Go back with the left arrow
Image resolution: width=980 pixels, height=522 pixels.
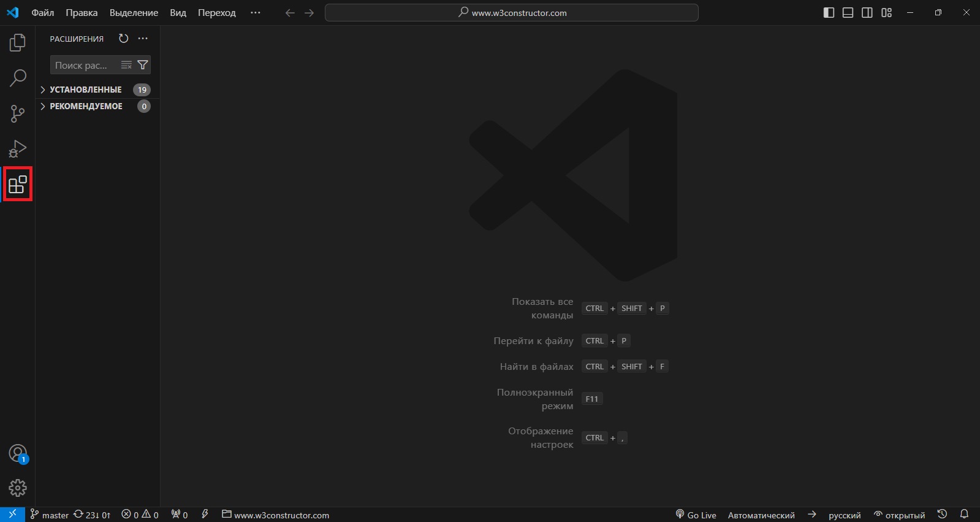tap(290, 13)
